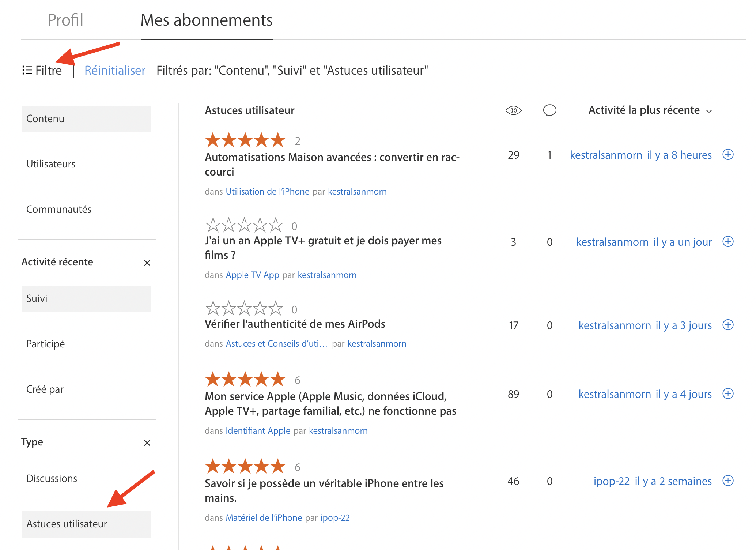756x550 pixels.
Task: Open the Mes abonnements tab
Action: coord(207,20)
